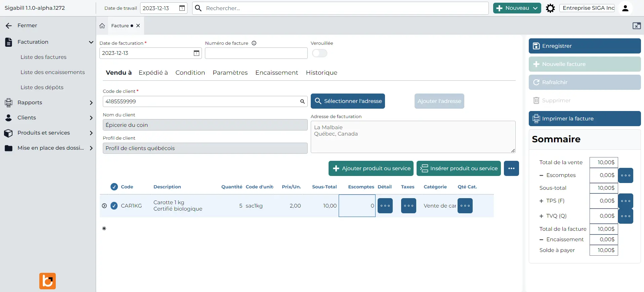The image size is (644, 292).
Task: Open the Historique tab
Action: [321, 73]
